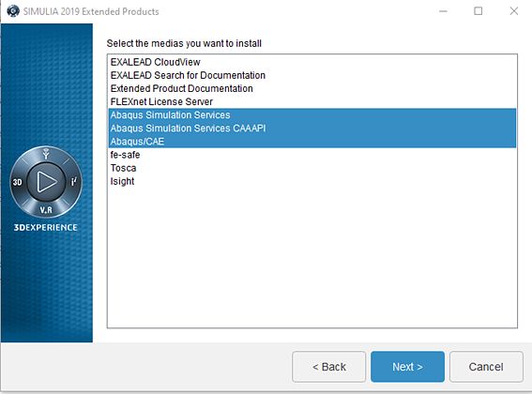Image resolution: width=532 pixels, height=394 pixels.
Task: Click the 3DEXPERIENCE logo text
Action: (45, 227)
